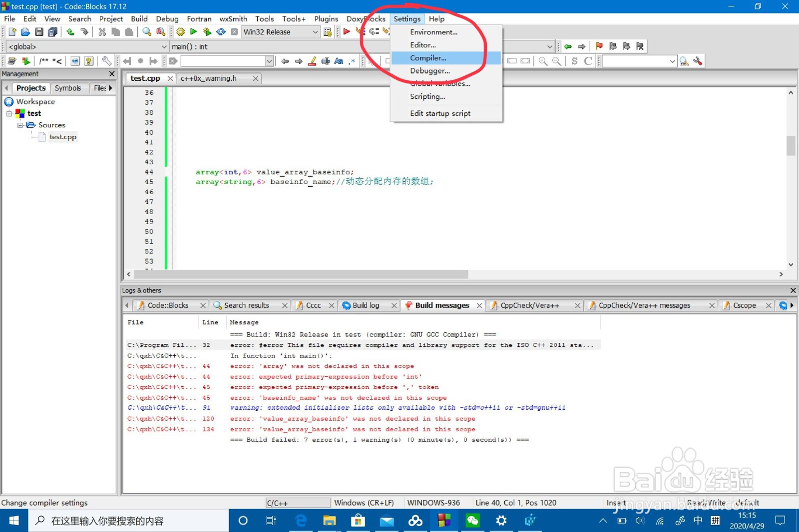799x532 pixels.
Task: Click the Build gear icon
Action: (x=180, y=32)
